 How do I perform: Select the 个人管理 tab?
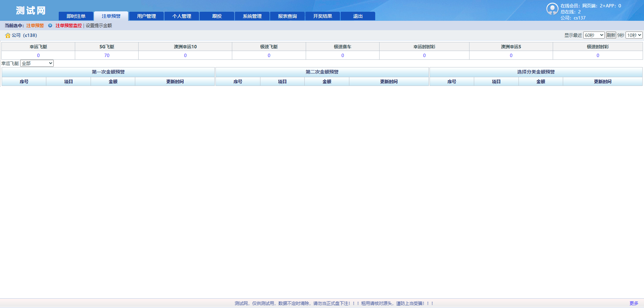click(x=182, y=16)
